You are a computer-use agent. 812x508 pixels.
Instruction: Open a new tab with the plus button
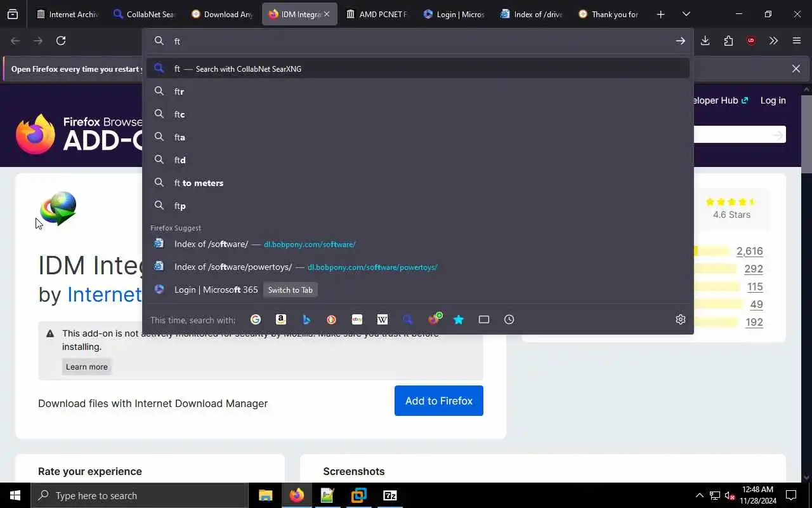[x=660, y=14]
